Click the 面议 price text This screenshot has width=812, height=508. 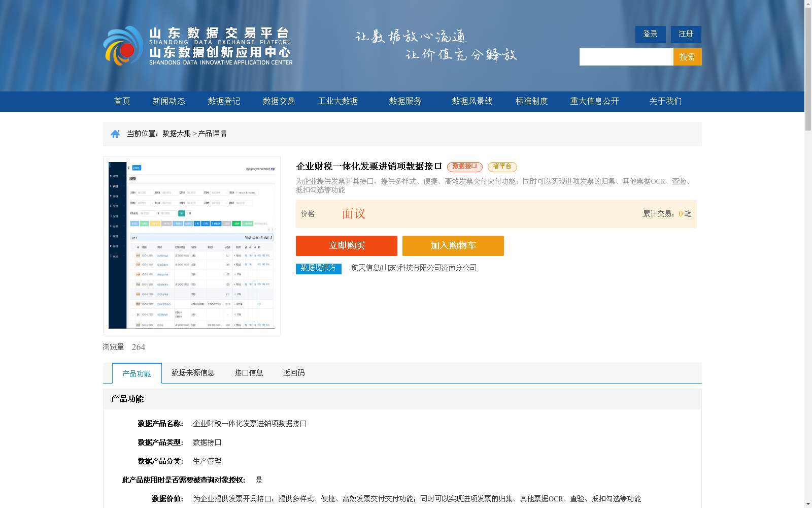pos(354,214)
